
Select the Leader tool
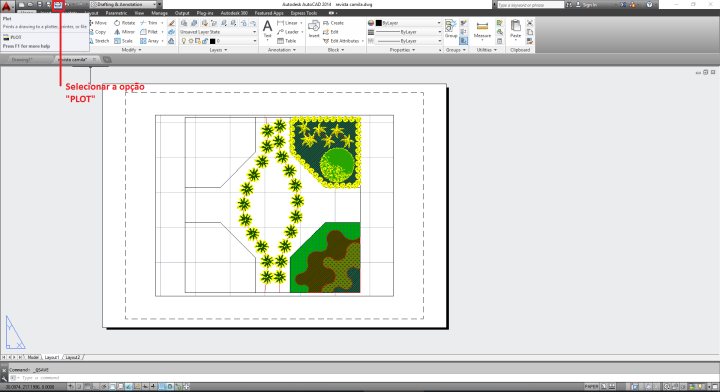point(288,32)
